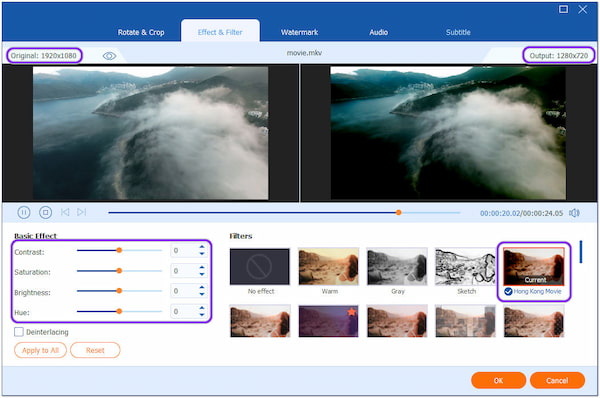Image resolution: width=600 pixels, height=398 pixels.
Task: Open the Watermark tab
Action: (x=299, y=32)
